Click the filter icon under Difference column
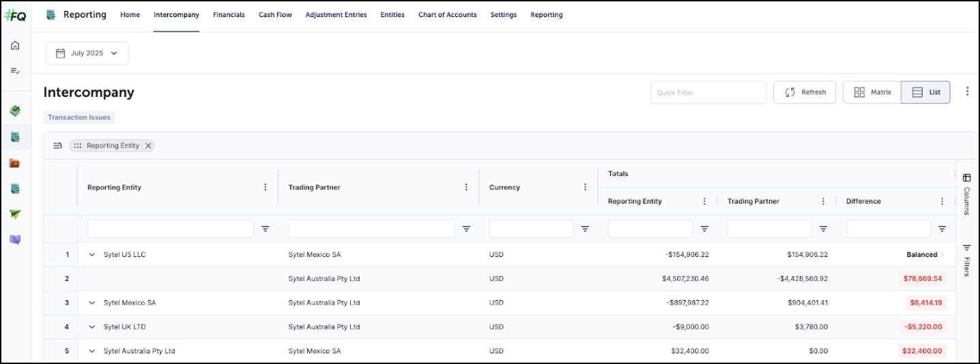This screenshot has width=980, height=364. point(942,229)
